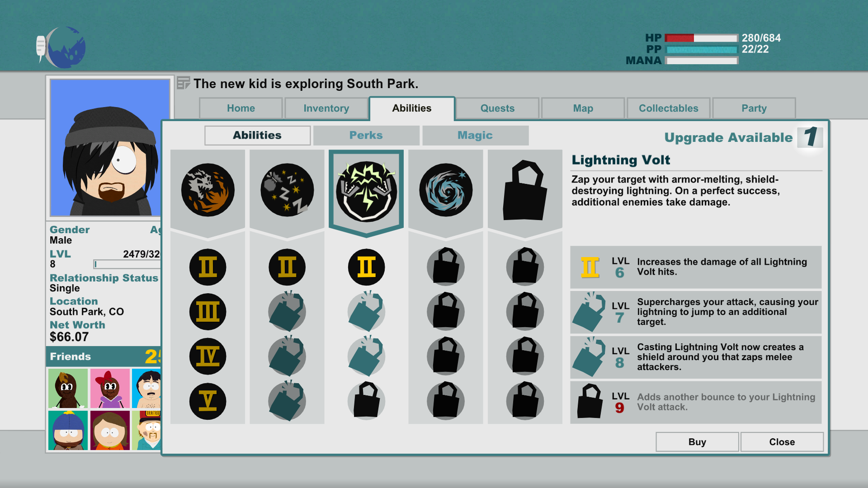Screen dimensions: 868x488
Task: Go to the Collectables tab
Action: tap(669, 108)
